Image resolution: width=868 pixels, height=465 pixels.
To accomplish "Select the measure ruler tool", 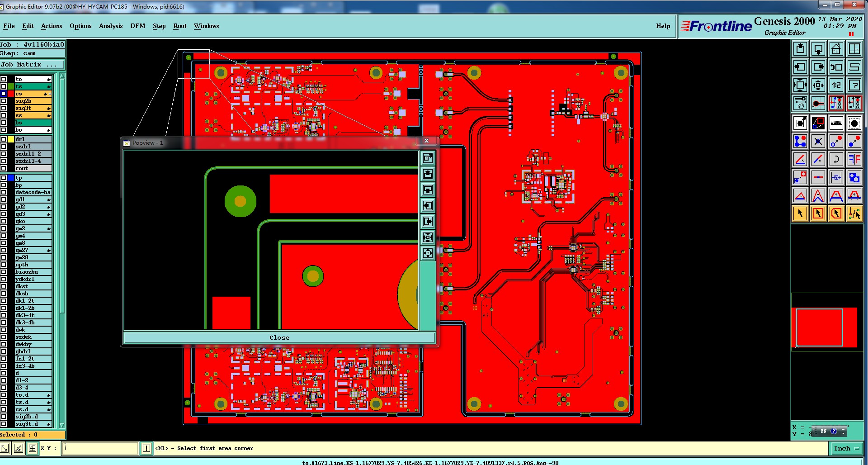I will [836, 123].
